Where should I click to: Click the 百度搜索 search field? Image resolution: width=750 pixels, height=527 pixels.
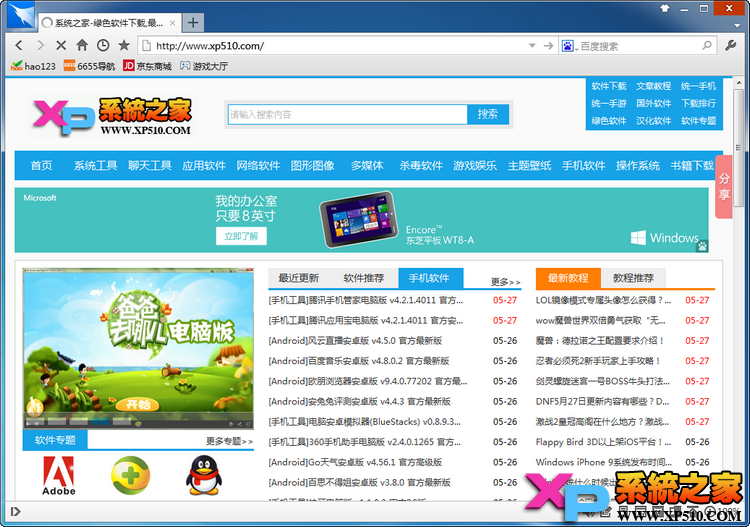pyautogui.click(x=638, y=46)
